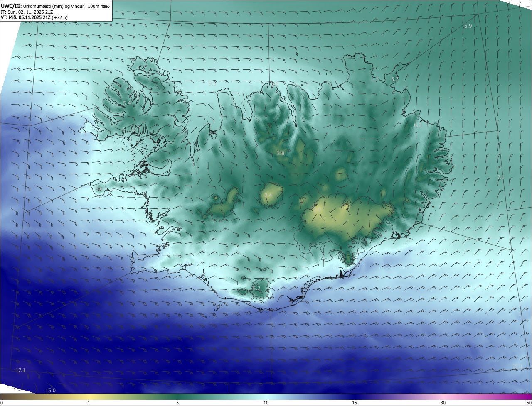Screen dimensions: 532x406
Task: Click the color scale label 0
Action: (x=2, y=403)
